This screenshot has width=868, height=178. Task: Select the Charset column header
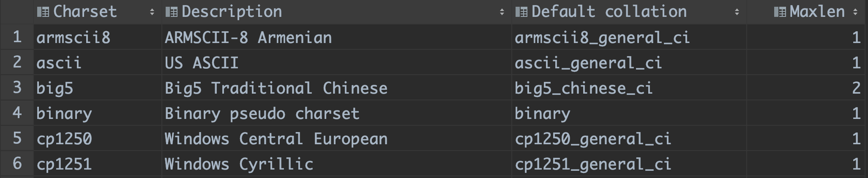coord(85,12)
